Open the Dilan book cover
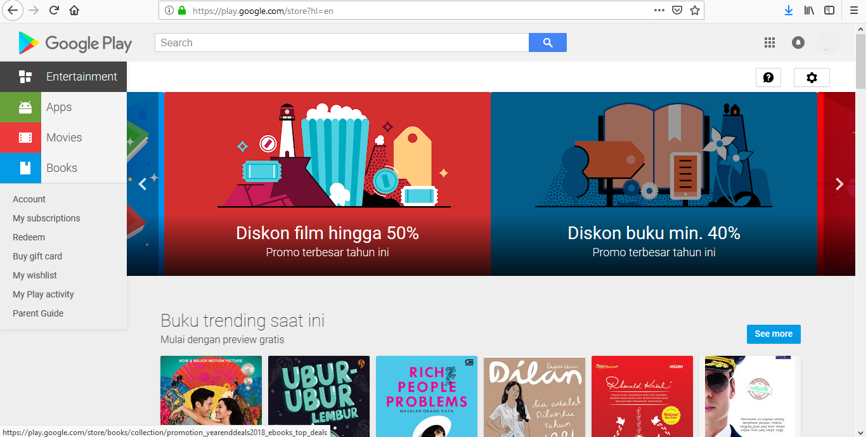Viewport: 868px width, 437px height. (x=534, y=396)
